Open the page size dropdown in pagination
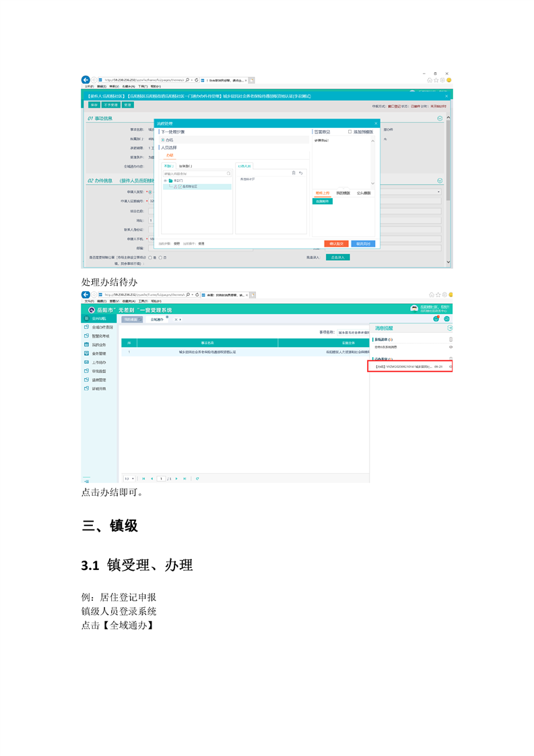This screenshot has width=534, height=756. click(129, 478)
